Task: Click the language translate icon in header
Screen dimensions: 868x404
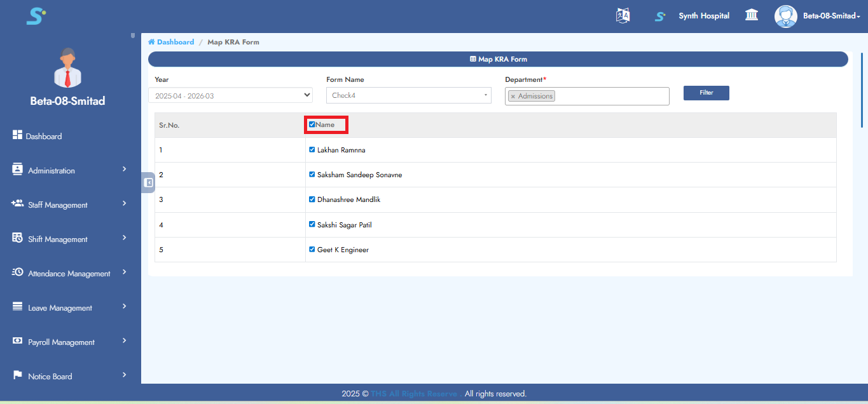Action: coord(623,16)
